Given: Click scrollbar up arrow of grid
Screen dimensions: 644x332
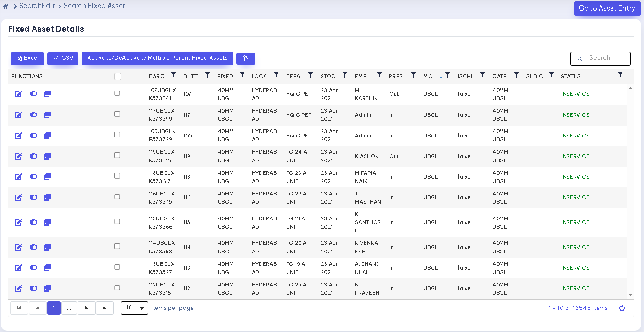Looking at the screenshot, I should pos(630,88).
